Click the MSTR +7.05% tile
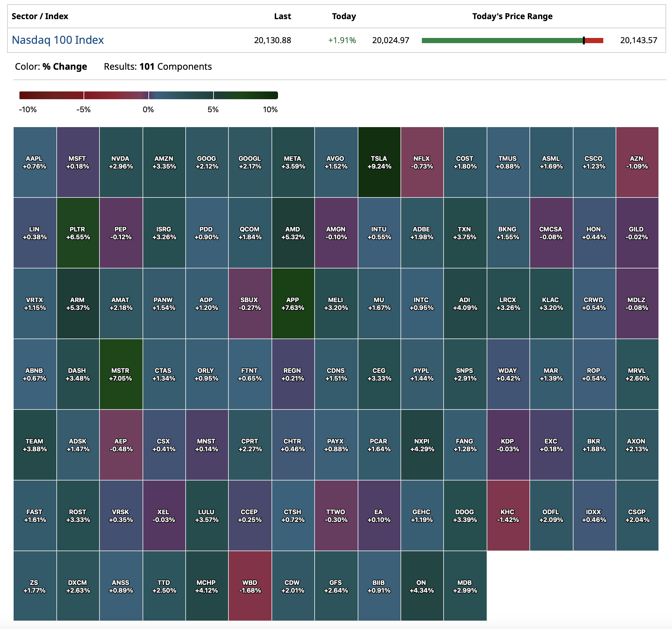Screen dimensions: 672x629 click(121, 374)
